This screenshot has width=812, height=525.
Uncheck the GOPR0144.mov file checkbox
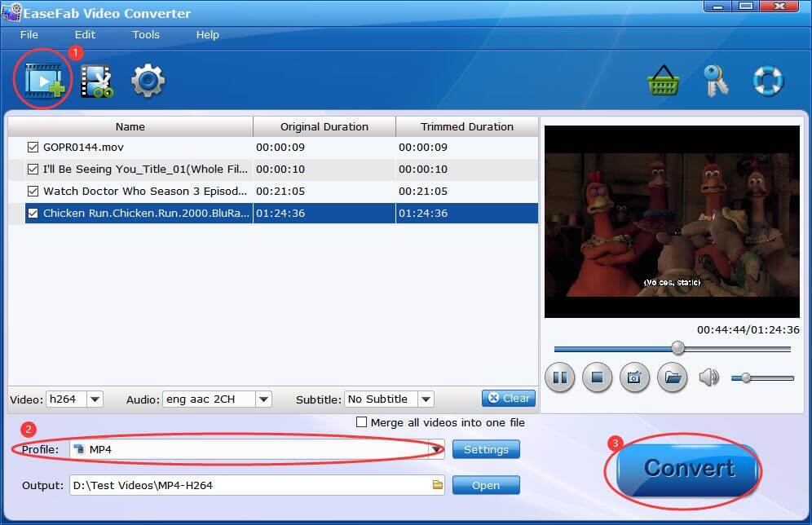pyautogui.click(x=33, y=147)
